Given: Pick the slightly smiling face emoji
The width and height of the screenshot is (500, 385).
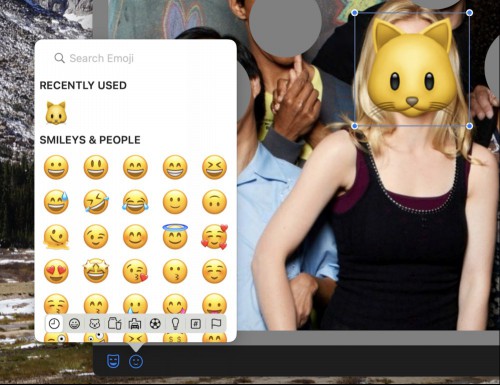Looking at the screenshot, I should point(175,202).
